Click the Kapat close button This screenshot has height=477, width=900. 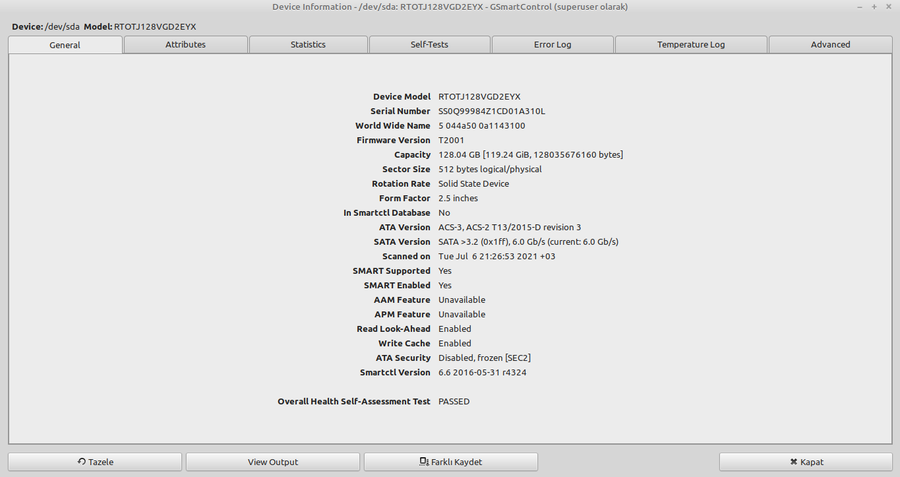[x=806, y=462]
